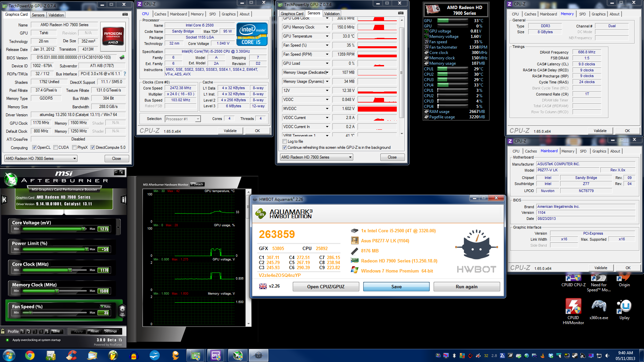Screen dimensions: 644x362
Task: Toggle DirectCompute 5.0 checkbox
Action: pos(93,147)
